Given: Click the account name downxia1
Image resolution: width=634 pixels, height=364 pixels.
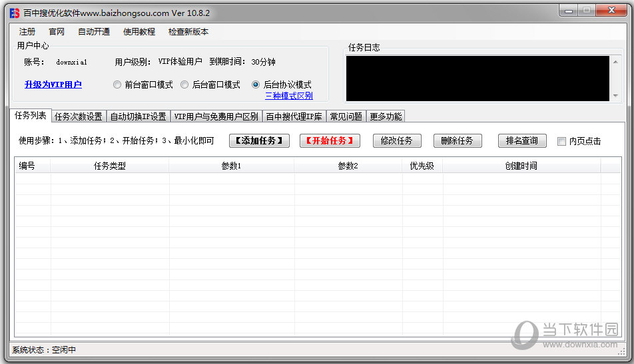Looking at the screenshot, I should click(71, 62).
